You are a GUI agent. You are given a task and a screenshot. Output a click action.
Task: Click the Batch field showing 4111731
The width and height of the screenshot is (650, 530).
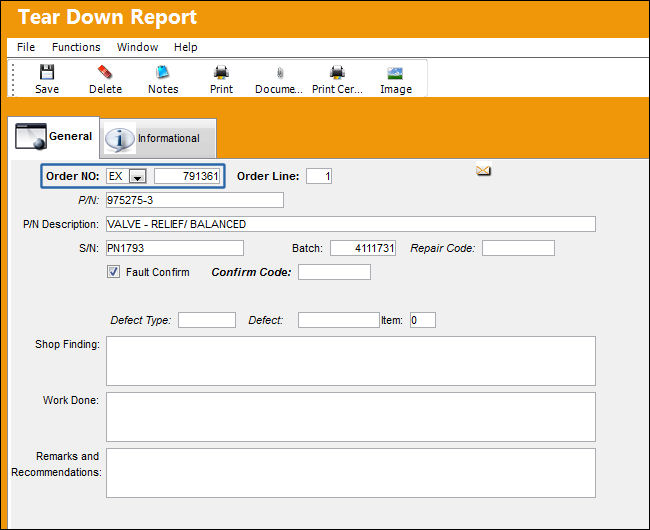pos(363,248)
